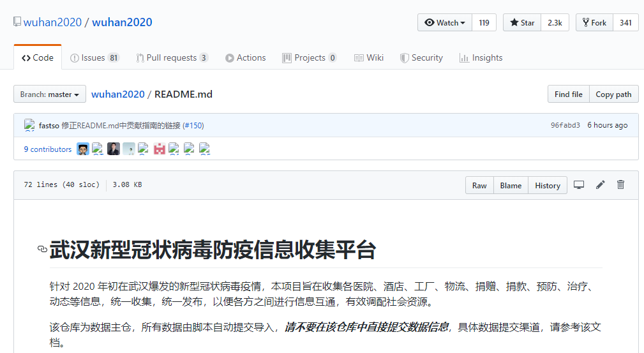Open the Insights tab
644x353 pixels.
(481, 57)
